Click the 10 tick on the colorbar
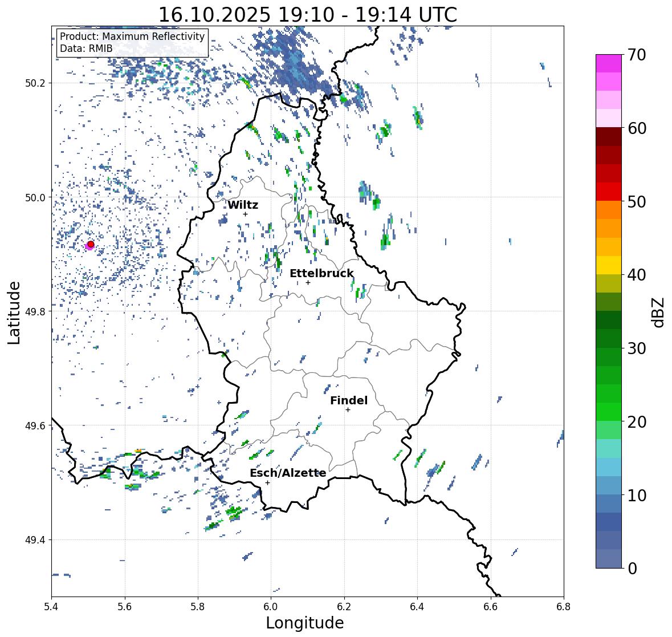 pos(637,495)
